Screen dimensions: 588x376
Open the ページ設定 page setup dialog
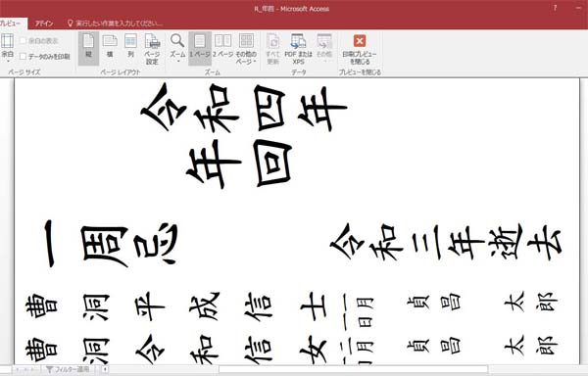click(x=152, y=49)
